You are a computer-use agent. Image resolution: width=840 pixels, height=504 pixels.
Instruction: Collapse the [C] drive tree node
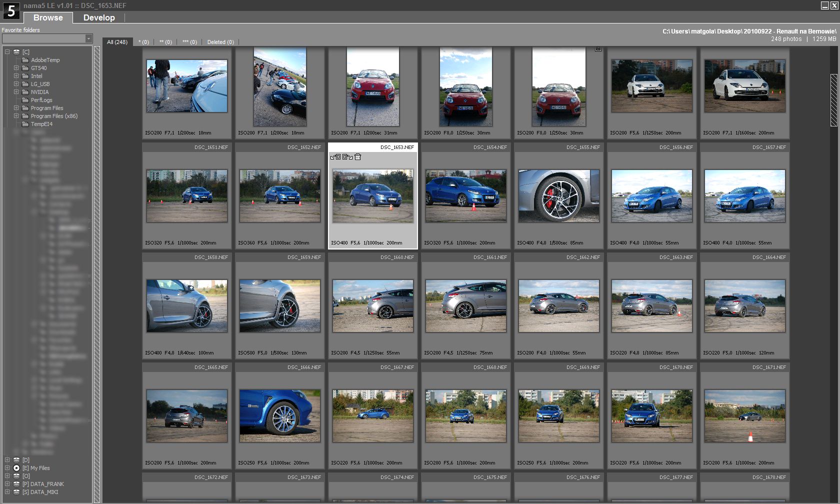pyautogui.click(x=7, y=51)
